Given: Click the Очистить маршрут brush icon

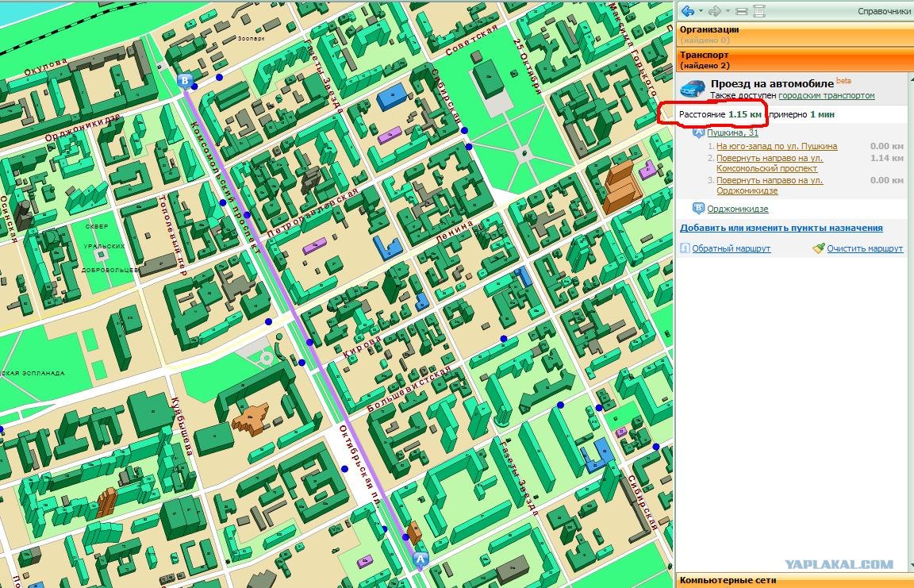Looking at the screenshot, I should point(819,248).
